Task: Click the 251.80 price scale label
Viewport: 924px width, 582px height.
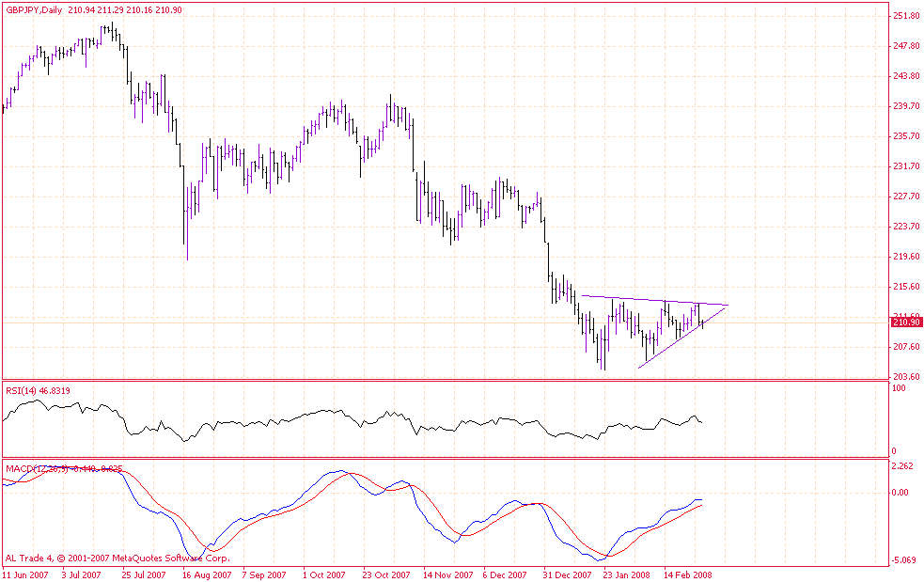Action: tap(906, 16)
